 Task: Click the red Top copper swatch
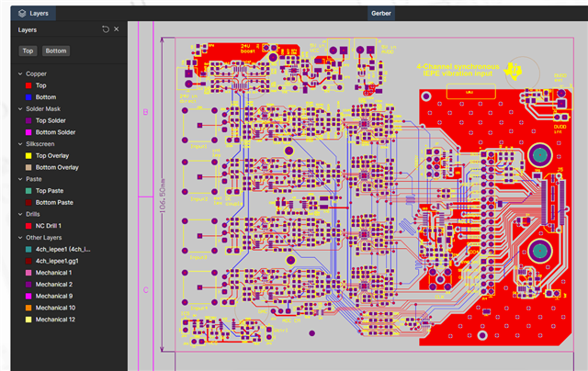pyautogui.click(x=28, y=85)
